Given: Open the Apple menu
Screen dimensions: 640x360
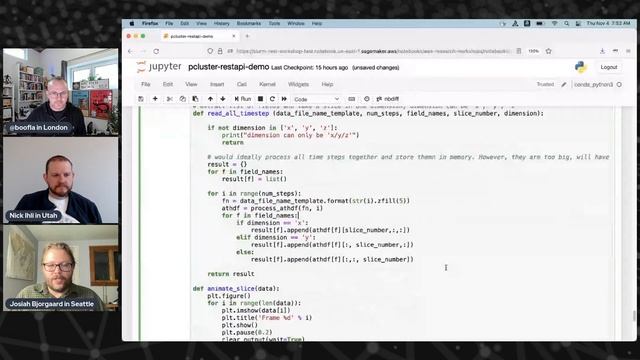Looking at the screenshot, I should [132, 23].
